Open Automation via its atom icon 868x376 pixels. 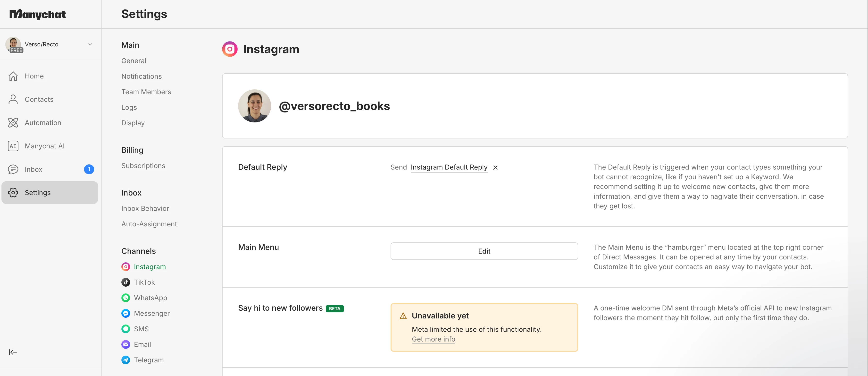coord(13,123)
